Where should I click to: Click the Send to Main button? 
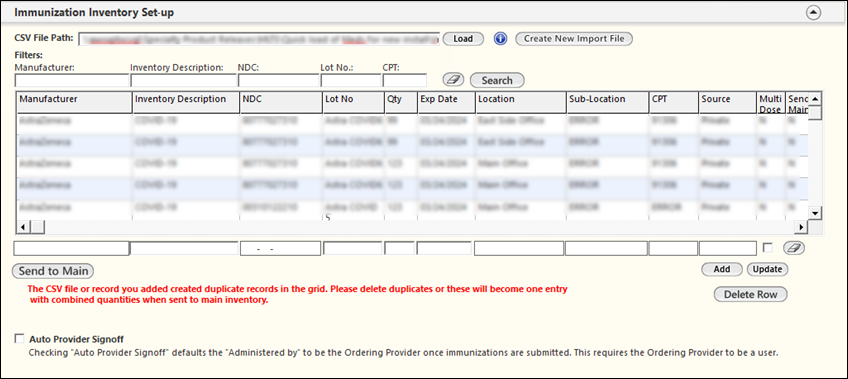(53, 271)
